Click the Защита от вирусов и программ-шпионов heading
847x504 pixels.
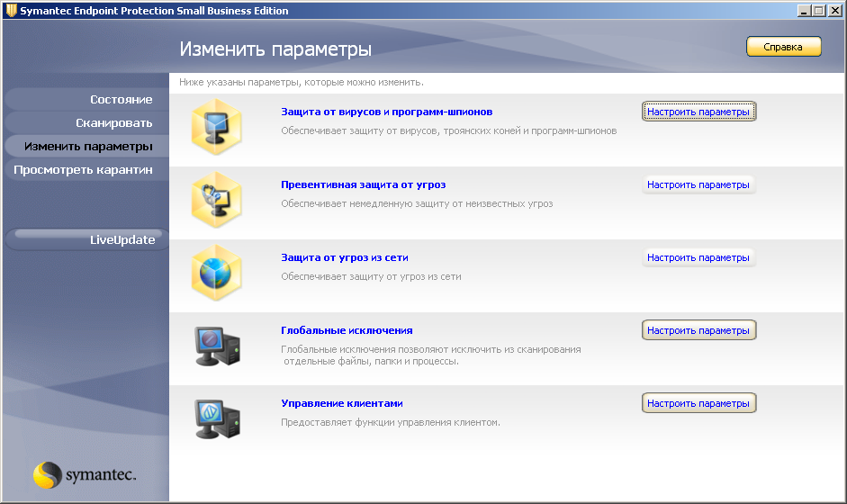pos(387,112)
